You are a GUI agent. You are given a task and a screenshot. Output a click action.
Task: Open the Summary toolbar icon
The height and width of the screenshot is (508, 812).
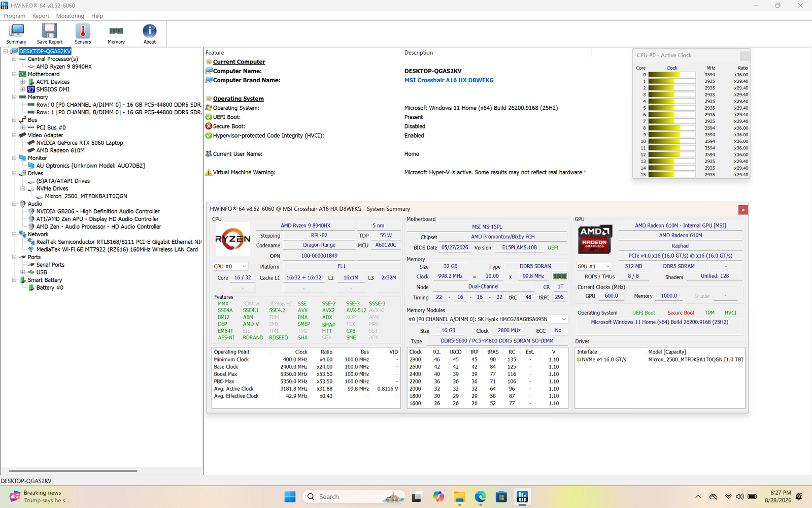point(16,34)
